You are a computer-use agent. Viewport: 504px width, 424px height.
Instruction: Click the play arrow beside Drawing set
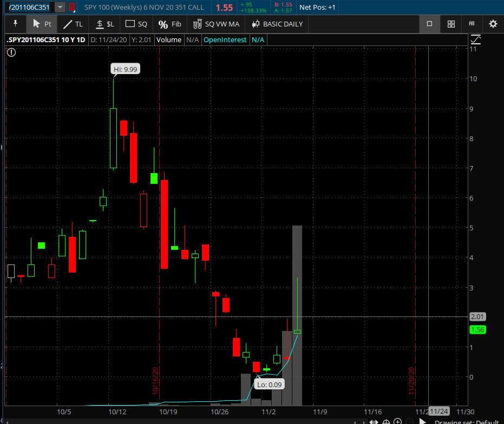[x=423, y=421]
